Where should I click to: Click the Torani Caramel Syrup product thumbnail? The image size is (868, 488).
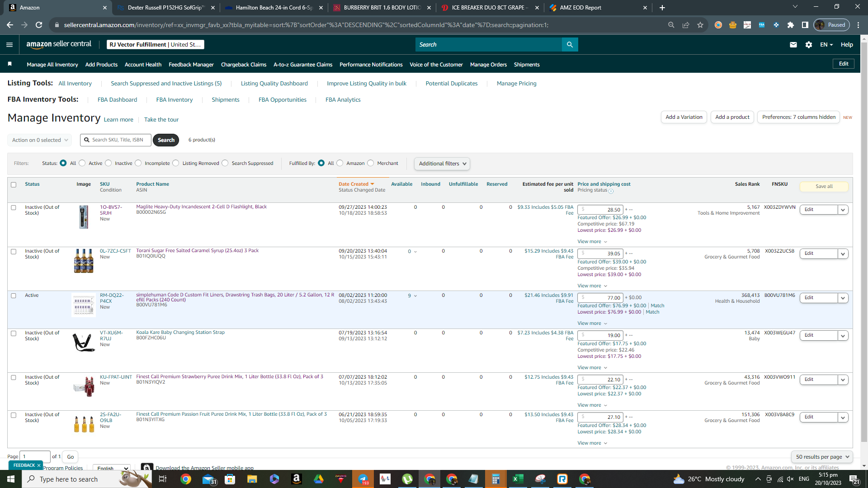click(x=84, y=261)
